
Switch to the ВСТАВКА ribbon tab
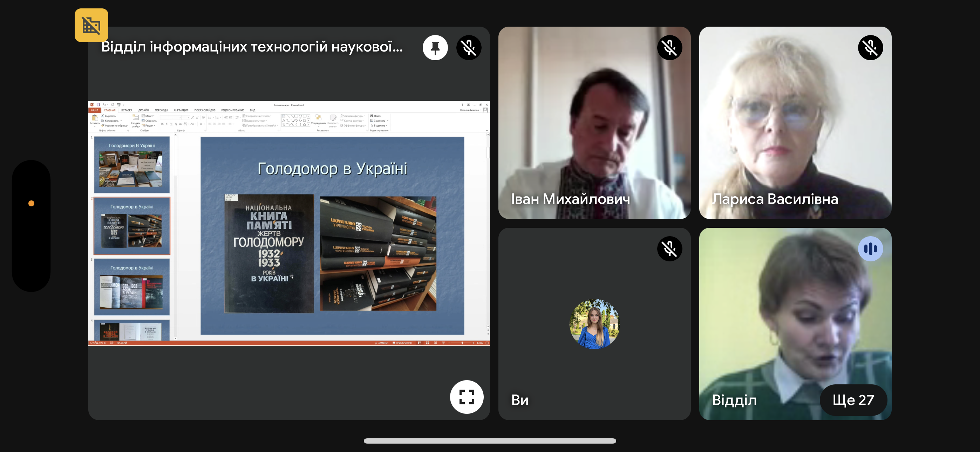[x=127, y=110]
